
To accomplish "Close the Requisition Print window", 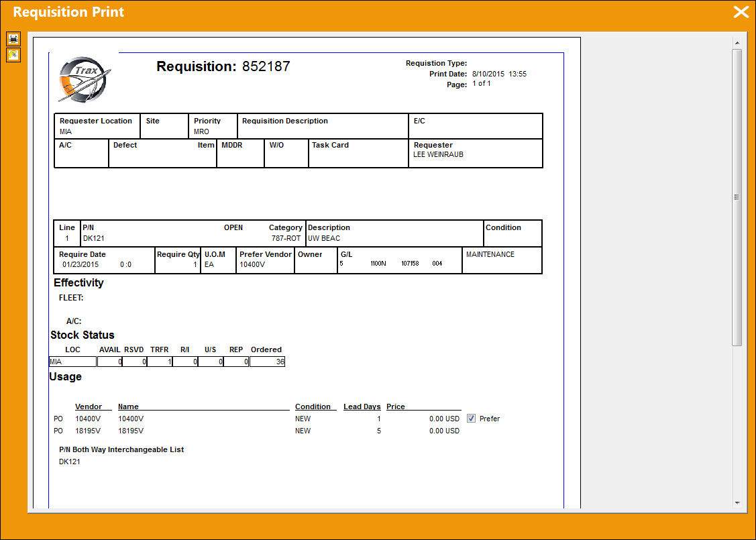I will coord(741,12).
